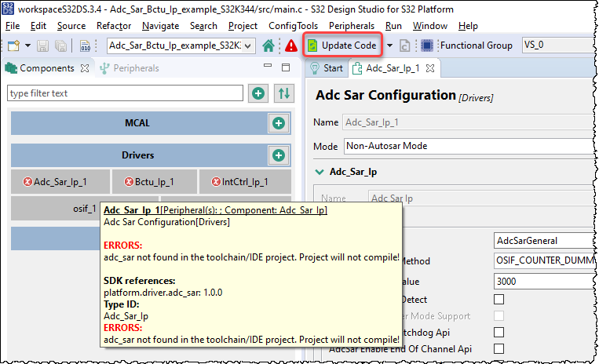Click the plus button in the Drivers header
Viewport: 599px width, 364px height.
click(x=279, y=155)
